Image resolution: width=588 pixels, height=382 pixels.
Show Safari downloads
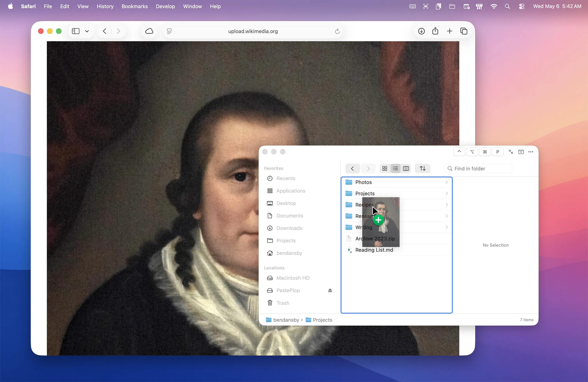point(422,31)
